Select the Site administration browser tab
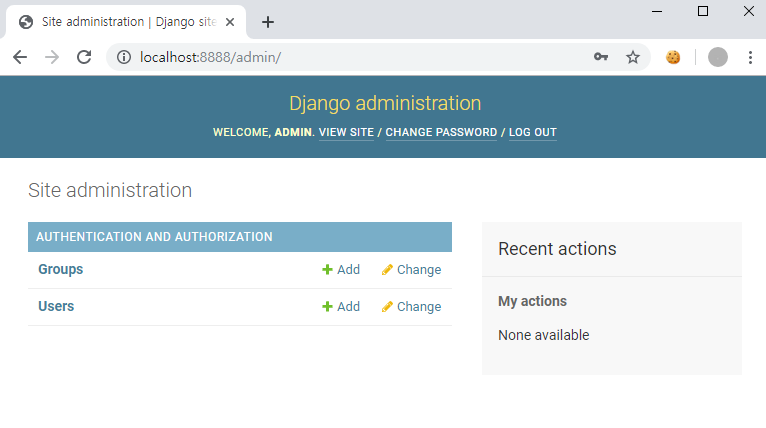The height and width of the screenshot is (428, 766). pos(126,22)
